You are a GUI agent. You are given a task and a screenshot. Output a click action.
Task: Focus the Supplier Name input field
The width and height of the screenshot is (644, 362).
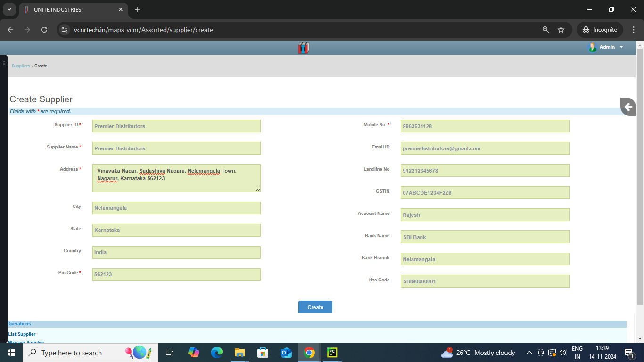(176, 148)
